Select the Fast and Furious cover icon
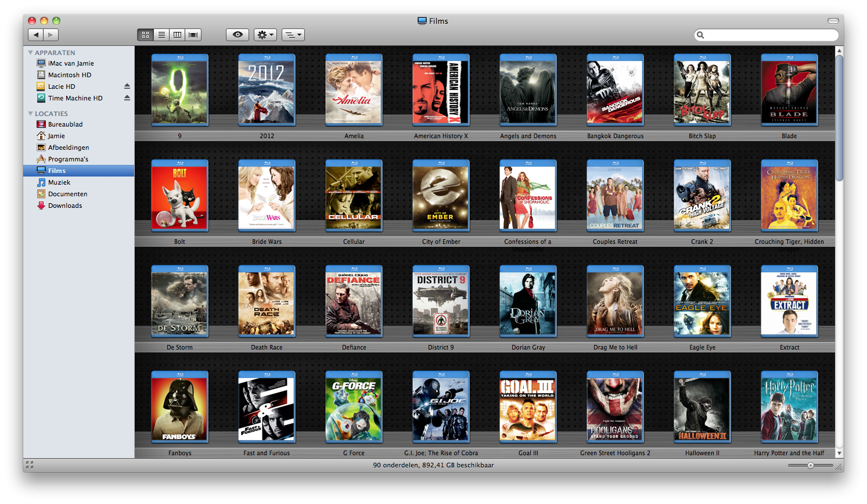The image size is (867, 504). [x=267, y=407]
